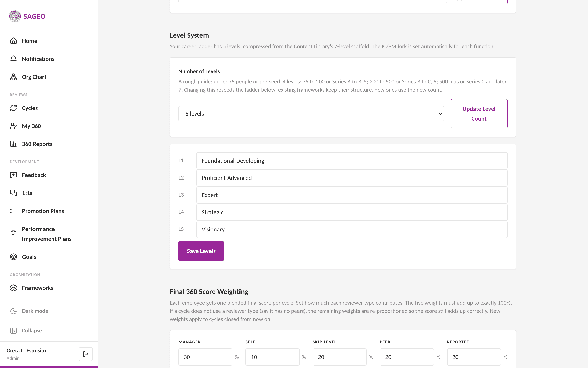
Task: Edit the L3 Expert field
Action: pyautogui.click(x=352, y=195)
